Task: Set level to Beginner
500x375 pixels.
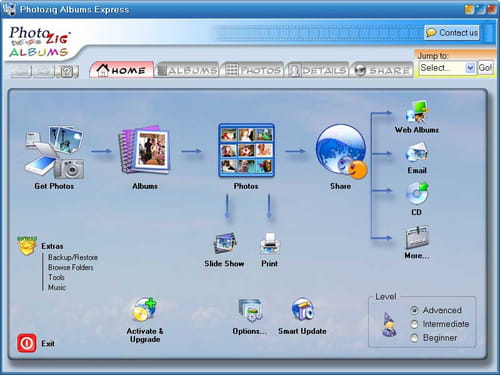Action: [x=414, y=338]
